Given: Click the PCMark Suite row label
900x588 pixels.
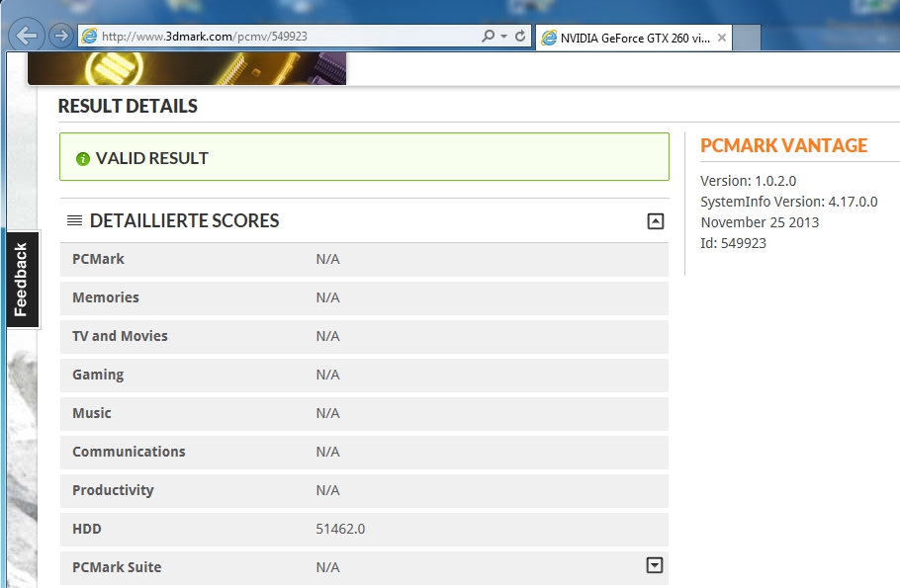Looking at the screenshot, I should click(117, 567).
